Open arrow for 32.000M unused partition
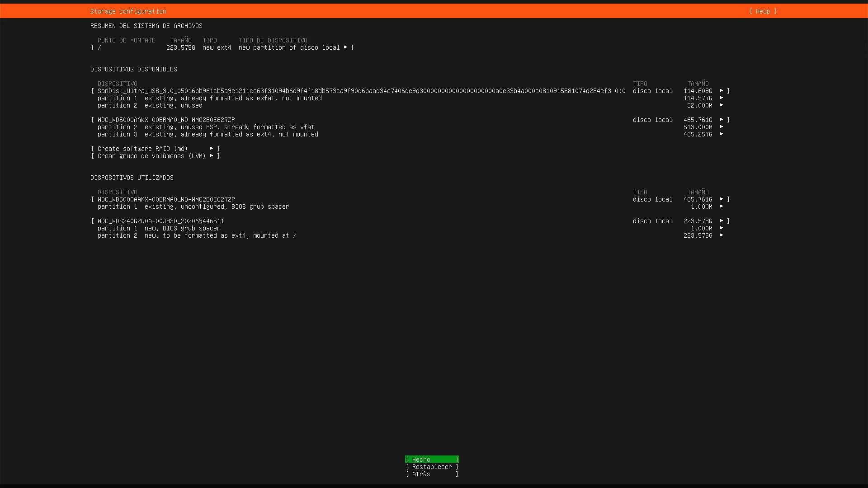This screenshot has height=488, width=868. pos(722,105)
